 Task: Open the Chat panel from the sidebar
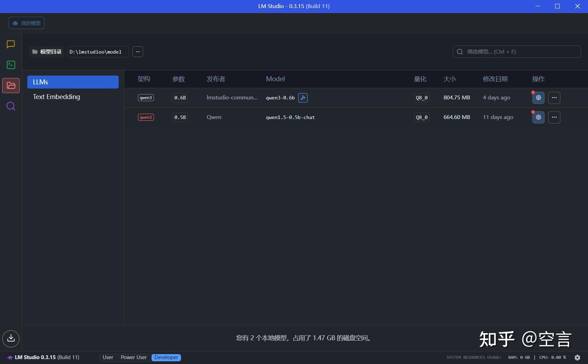(10, 44)
